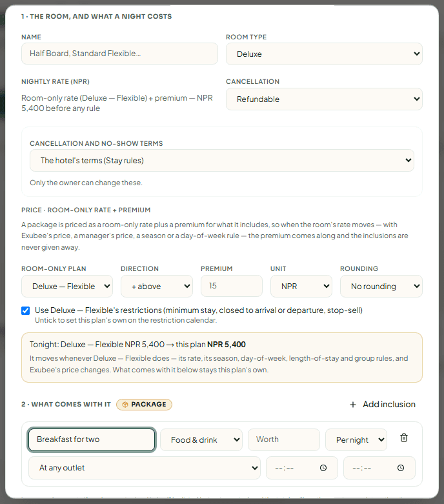Click the '2 · WHAT COMES WITH IT' heading
This screenshot has width=444, height=504.
click(66, 405)
